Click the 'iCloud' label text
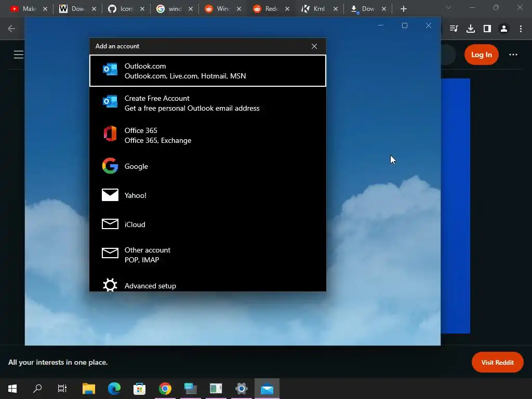The image size is (532, 399). pos(135,224)
